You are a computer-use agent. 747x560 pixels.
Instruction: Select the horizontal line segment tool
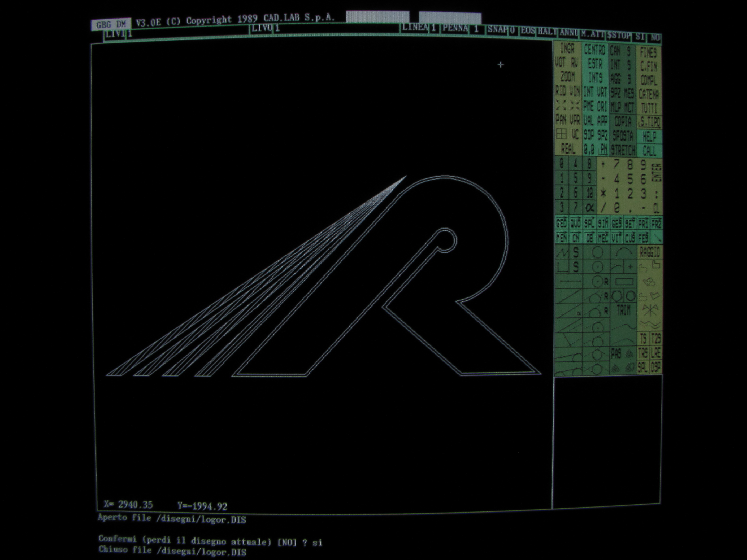(569, 281)
